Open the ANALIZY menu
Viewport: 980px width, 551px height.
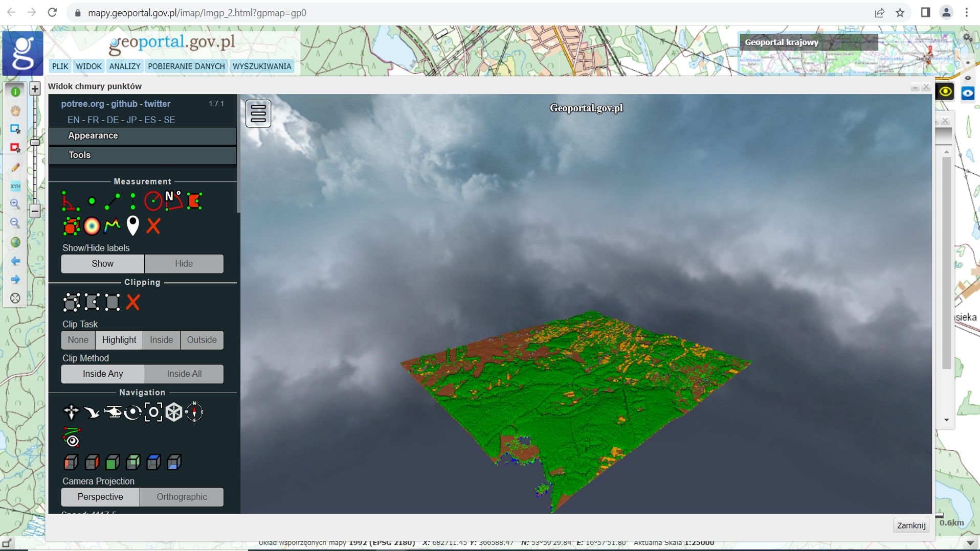click(x=124, y=66)
